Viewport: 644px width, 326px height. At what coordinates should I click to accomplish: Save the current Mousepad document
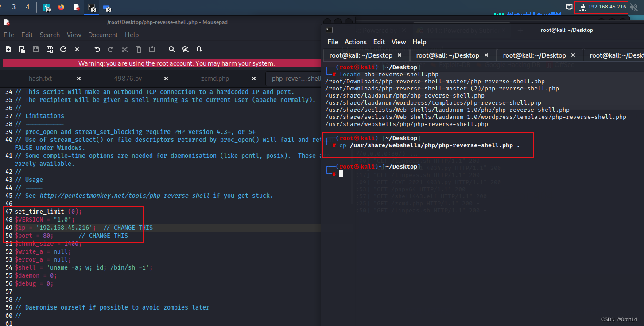tap(36, 49)
